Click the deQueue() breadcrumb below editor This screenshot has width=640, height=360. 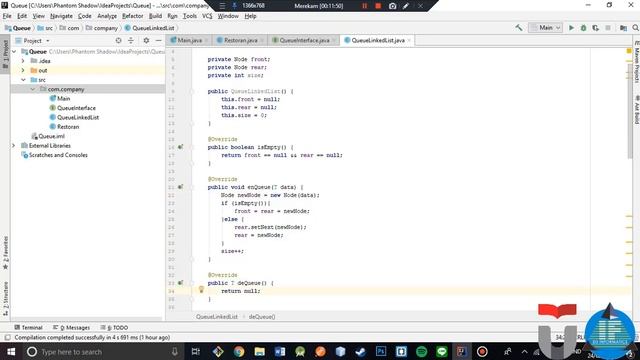[x=262, y=316]
